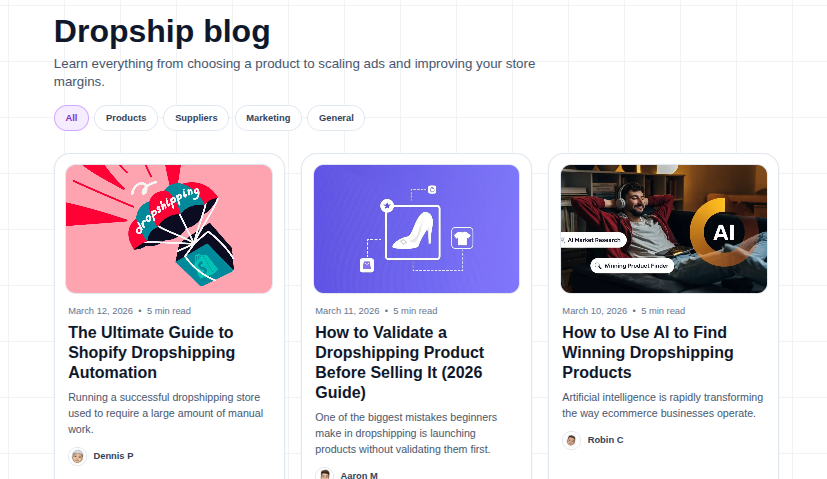Screen dimensions: 827x479
Task: Click the t-shirt icon in the purple thumbnail
Action: 461,237
